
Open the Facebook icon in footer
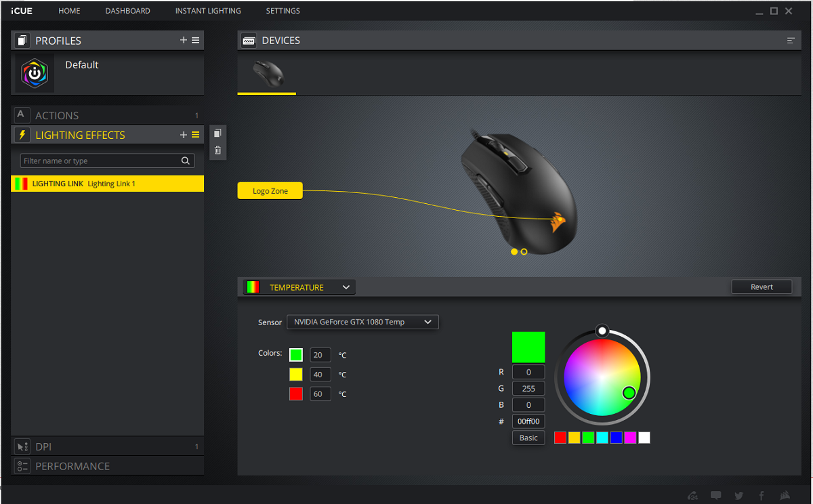tap(762, 495)
